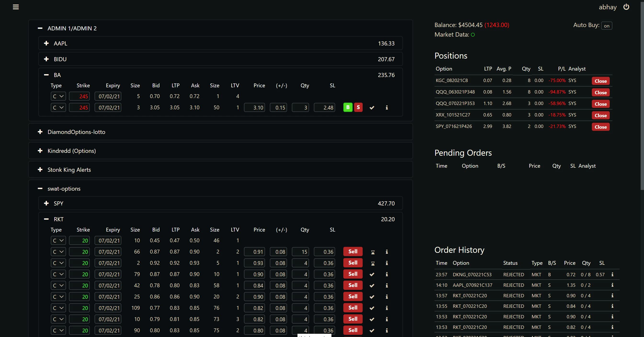Toggle Auto Buy on switch
The height and width of the screenshot is (337, 644).
click(606, 26)
